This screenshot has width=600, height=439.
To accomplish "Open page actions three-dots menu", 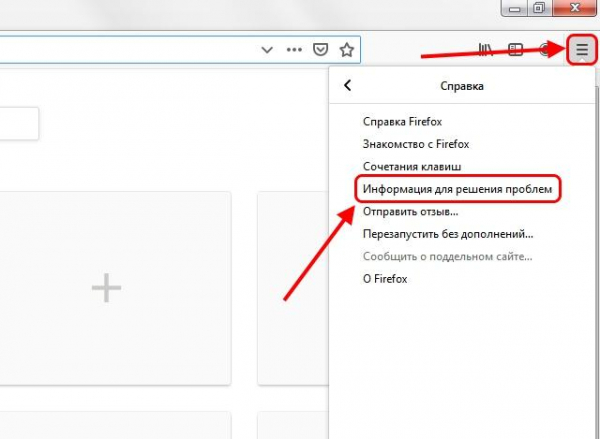I will [x=294, y=50].
